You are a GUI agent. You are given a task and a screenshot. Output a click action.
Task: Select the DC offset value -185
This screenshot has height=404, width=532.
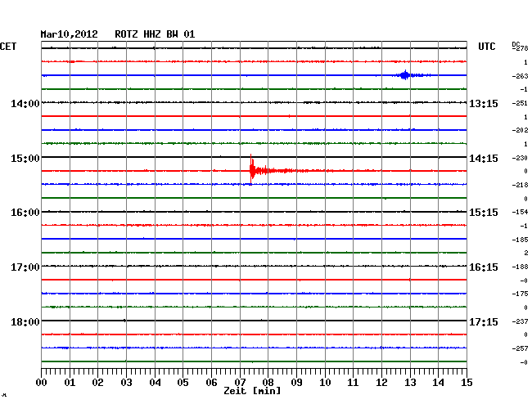[520, 240]
